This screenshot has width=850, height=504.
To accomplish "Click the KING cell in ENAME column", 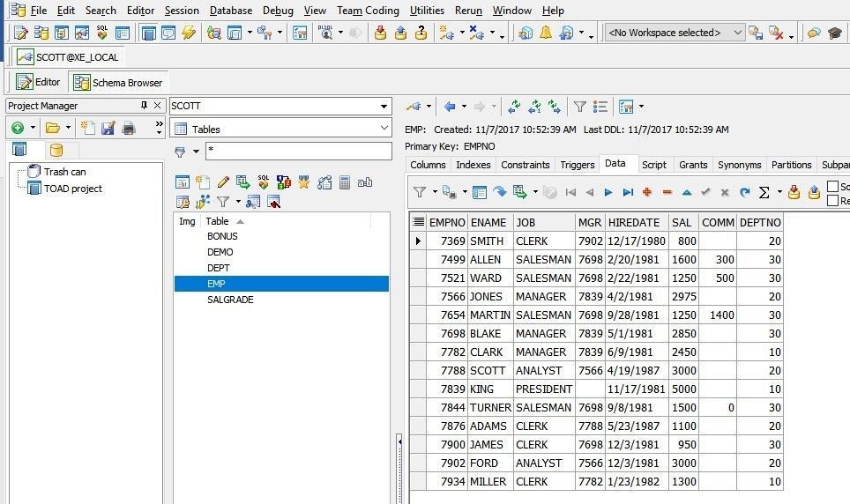I will (x=490, y=389).
